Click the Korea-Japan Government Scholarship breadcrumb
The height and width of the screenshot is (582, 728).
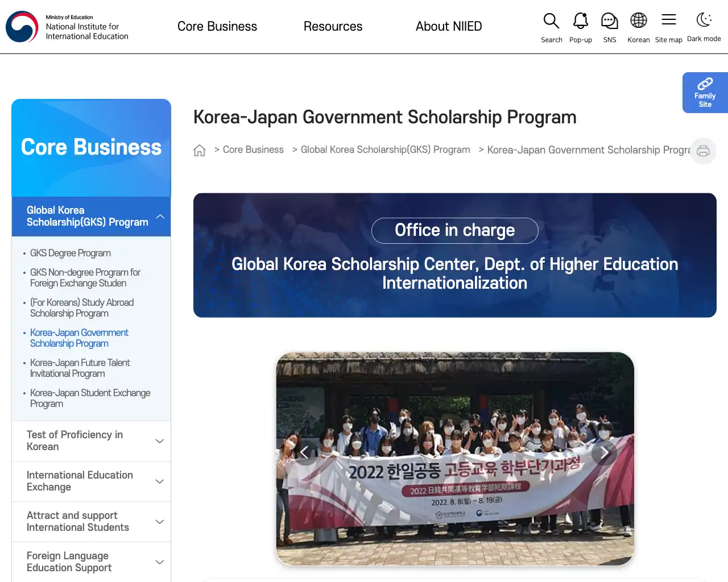(x=589, y=150)
